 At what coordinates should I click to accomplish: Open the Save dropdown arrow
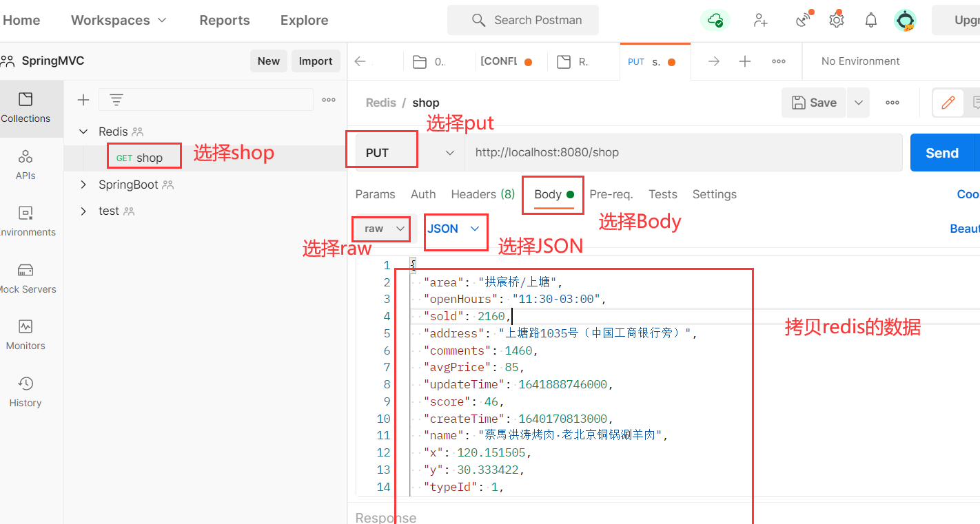[x=858, y=103]
